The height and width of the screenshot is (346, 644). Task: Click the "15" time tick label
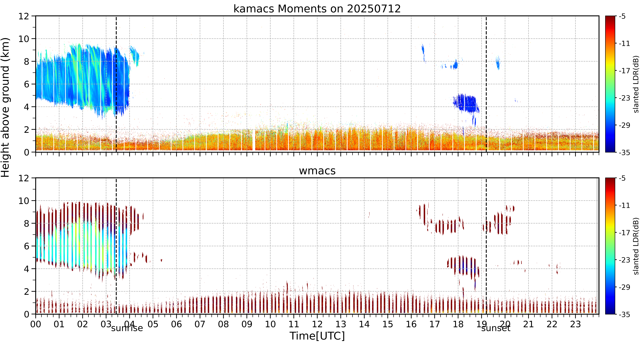click(388, 324)
